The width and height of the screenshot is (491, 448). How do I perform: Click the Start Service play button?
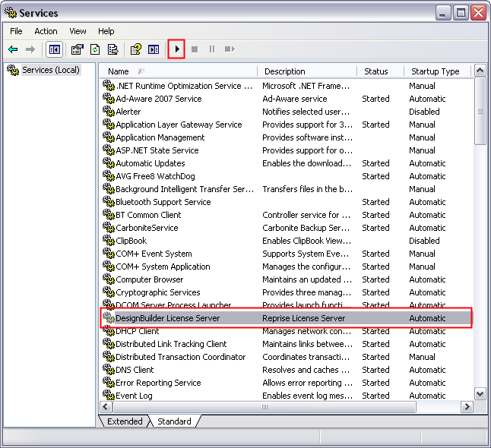click(x=176, y=49)
